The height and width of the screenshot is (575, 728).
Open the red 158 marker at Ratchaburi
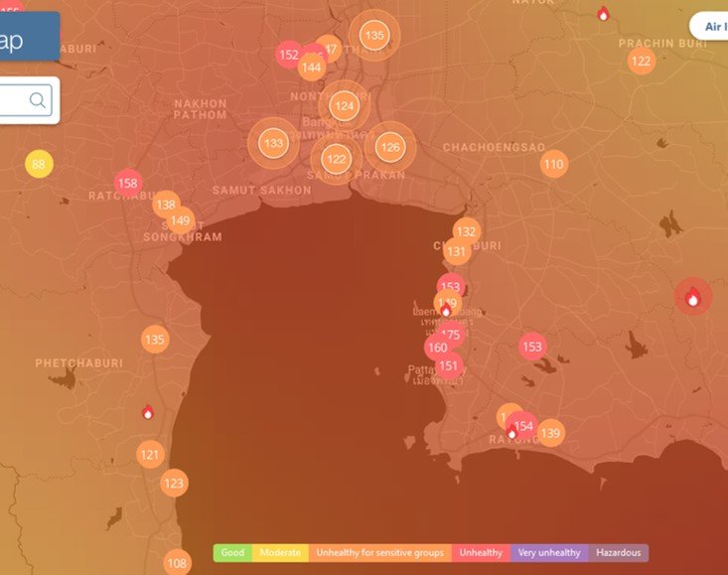(x=128, y=183)
